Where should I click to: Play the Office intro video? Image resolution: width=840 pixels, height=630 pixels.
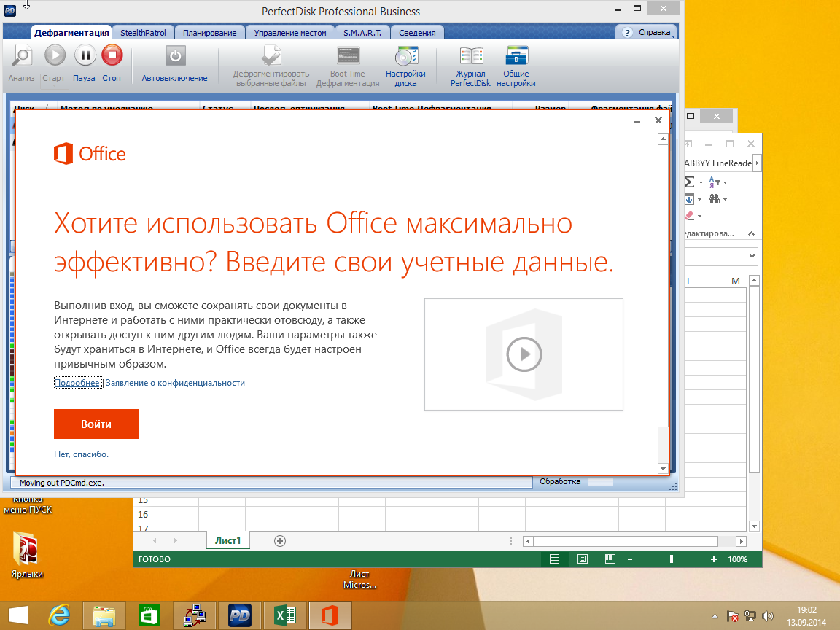[524, 354]
